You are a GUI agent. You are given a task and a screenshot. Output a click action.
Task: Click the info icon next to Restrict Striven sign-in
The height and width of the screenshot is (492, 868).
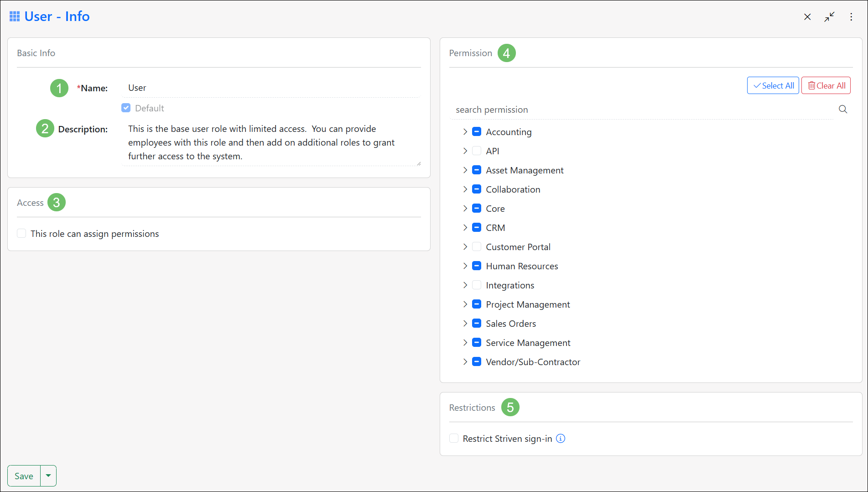pyautogui.click(x=561, y=438)
